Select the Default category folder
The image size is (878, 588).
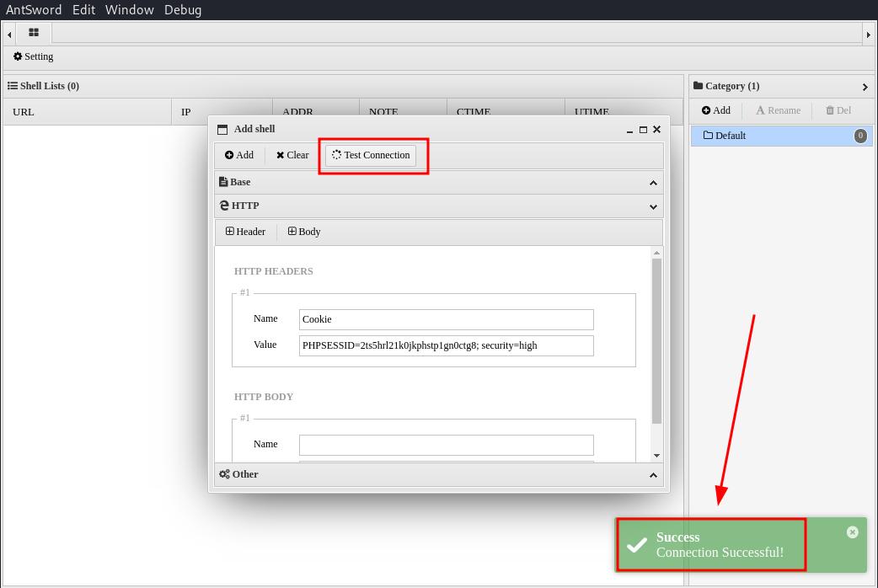click(781, 136)
